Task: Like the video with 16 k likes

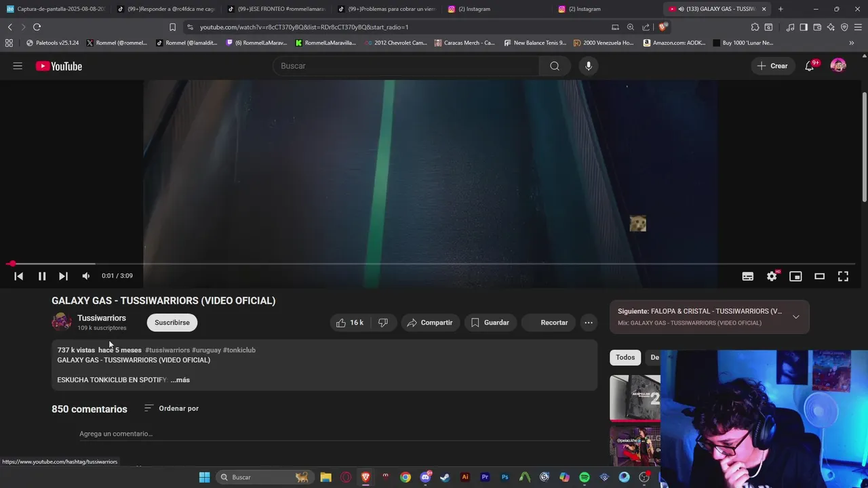Action: 350,323
